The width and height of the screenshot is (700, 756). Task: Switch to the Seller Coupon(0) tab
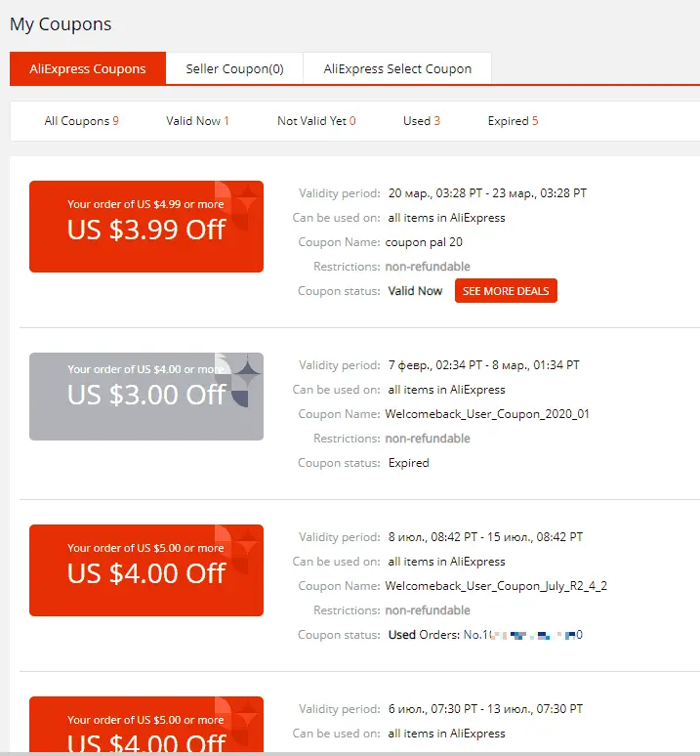[x=234, y=68]
